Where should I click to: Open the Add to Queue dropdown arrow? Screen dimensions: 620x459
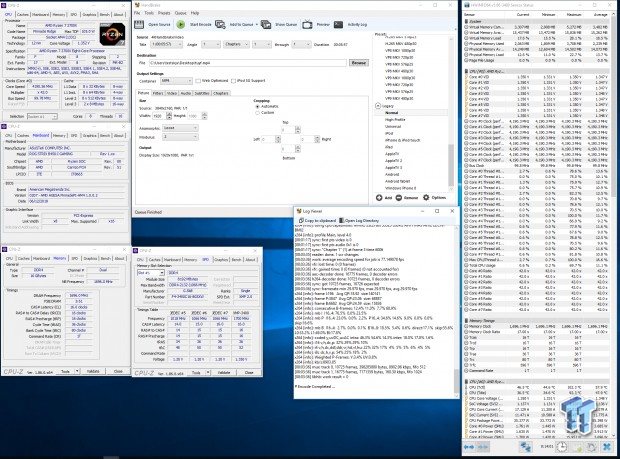(x=257, y=25)
